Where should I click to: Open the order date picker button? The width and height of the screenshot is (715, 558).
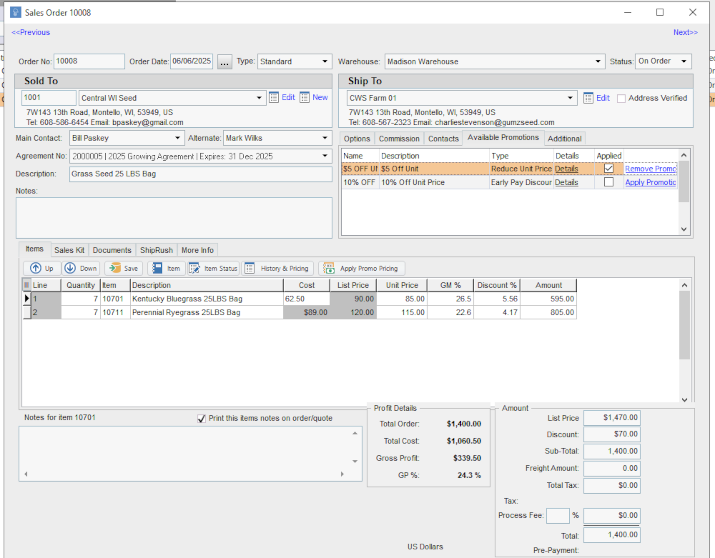[224, 62]
